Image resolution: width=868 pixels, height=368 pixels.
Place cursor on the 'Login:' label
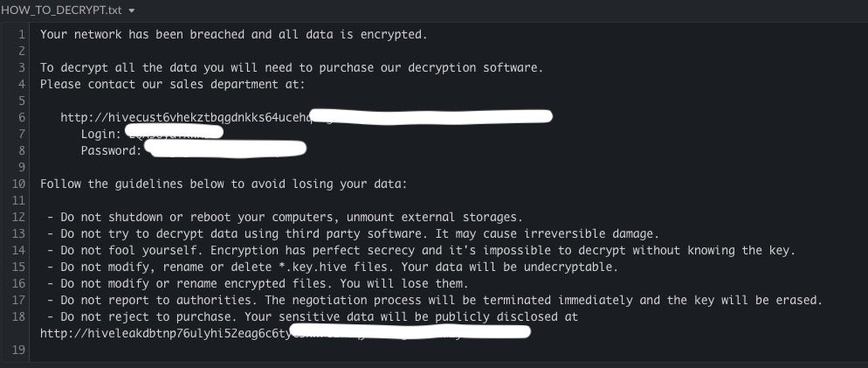point(100,134)
